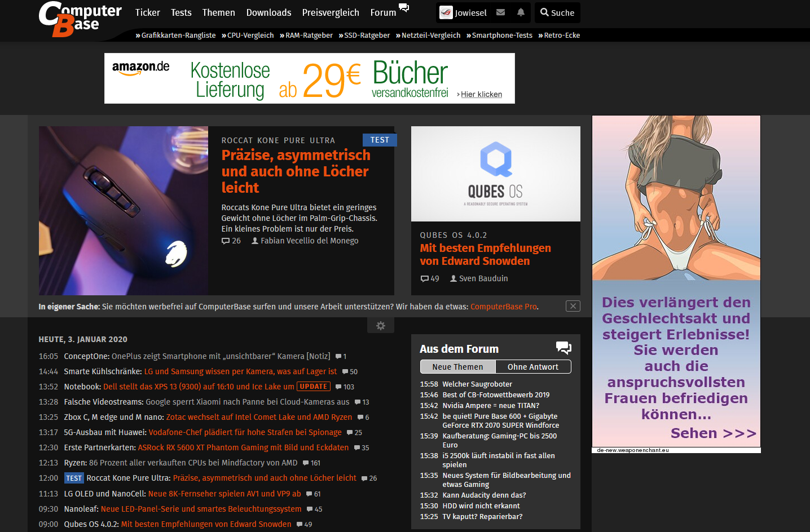Open the UPDATE badge on the Dell XPS news

pos(314,387)
